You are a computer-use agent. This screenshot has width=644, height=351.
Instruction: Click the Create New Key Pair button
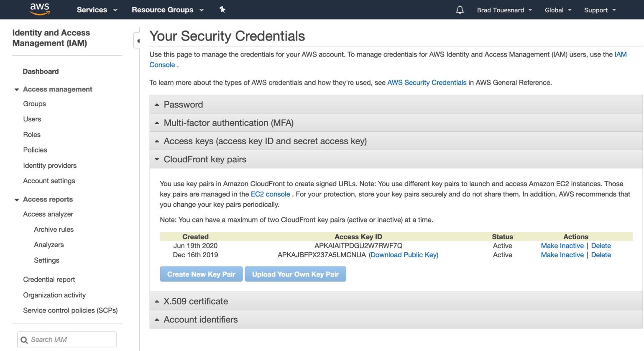pyautogui.click(x=201, y=274)
